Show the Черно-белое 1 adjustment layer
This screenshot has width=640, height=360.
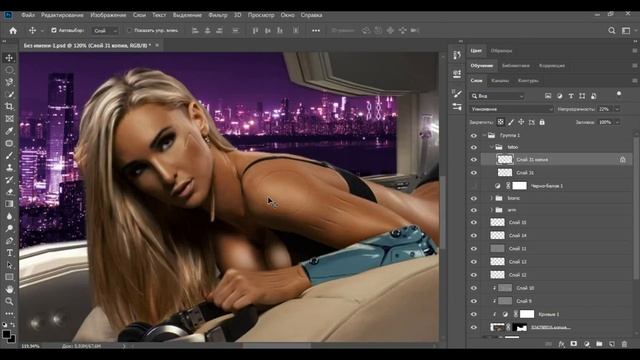[474, 186]
